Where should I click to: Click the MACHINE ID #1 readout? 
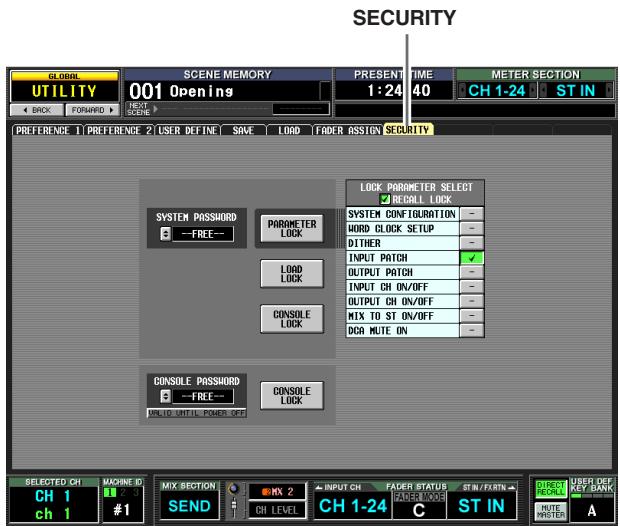pos(122,510)
